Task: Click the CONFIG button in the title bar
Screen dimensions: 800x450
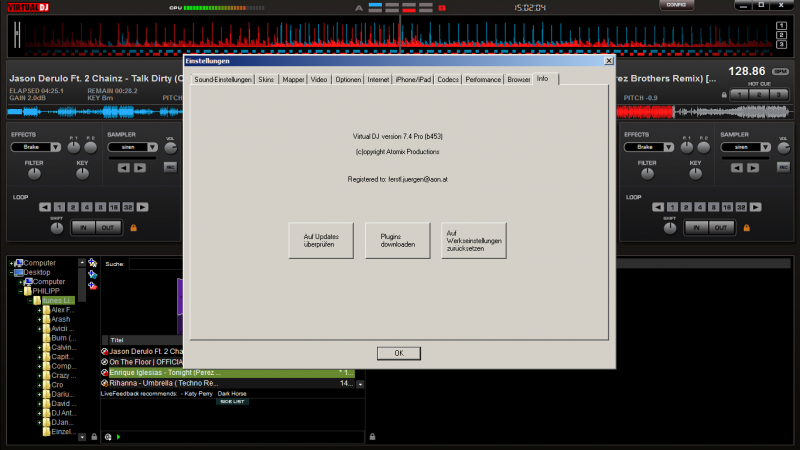Action: [x=676, y=5]
